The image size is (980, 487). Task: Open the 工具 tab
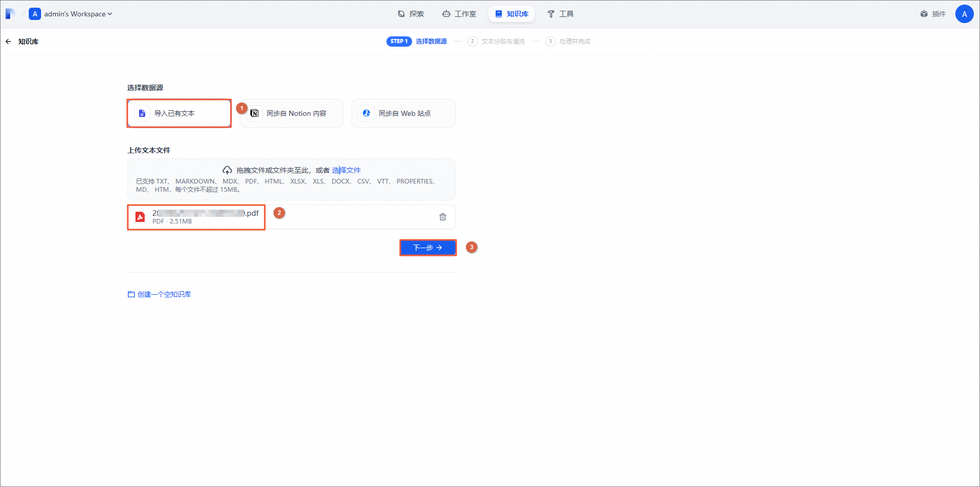pyautogui.click(x=560, y=14)
